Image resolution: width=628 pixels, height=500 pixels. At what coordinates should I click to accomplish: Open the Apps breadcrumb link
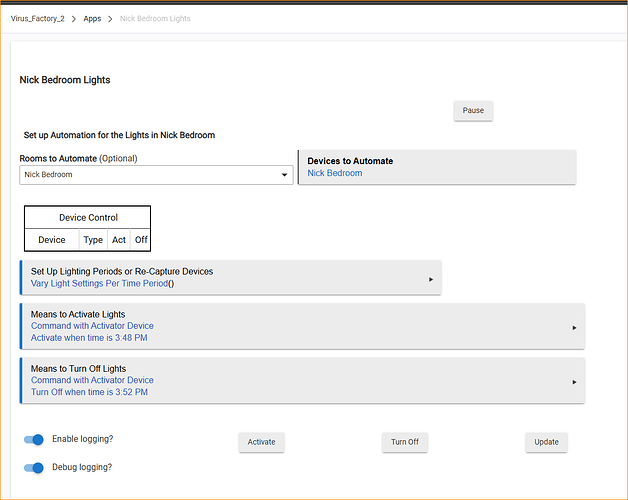(x=92, y=18)
